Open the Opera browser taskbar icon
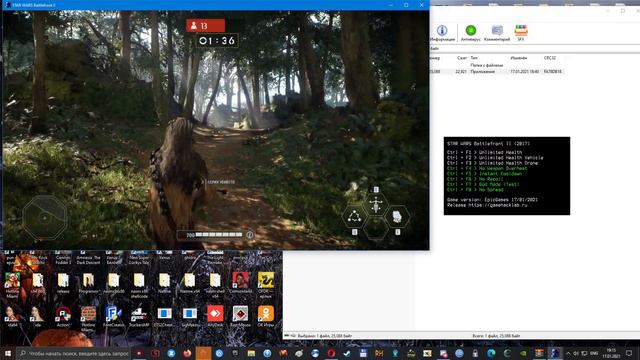 (331, 353)
